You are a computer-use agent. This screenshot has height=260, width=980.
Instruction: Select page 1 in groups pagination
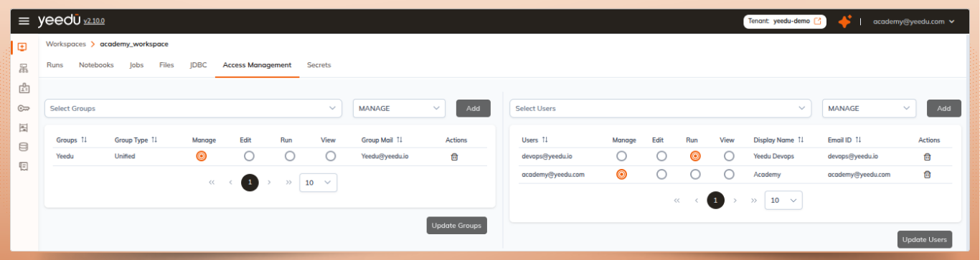pos(250,183)
